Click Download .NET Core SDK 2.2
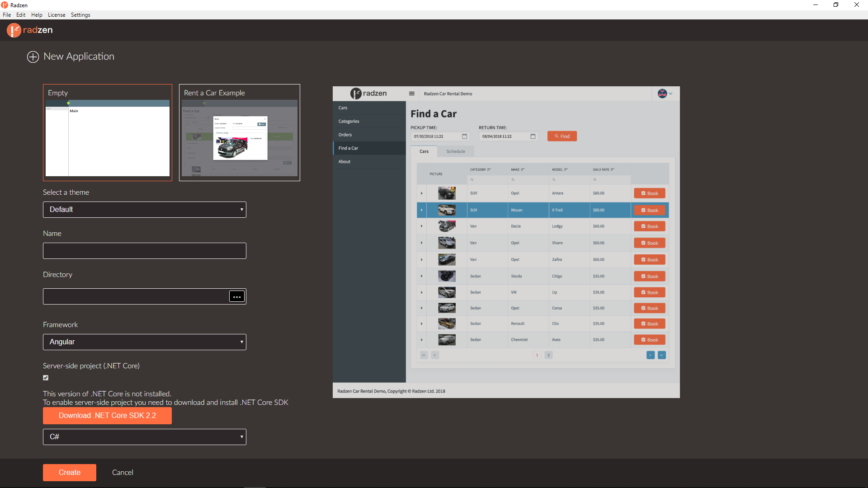868x488 pixels. point(107,416)
